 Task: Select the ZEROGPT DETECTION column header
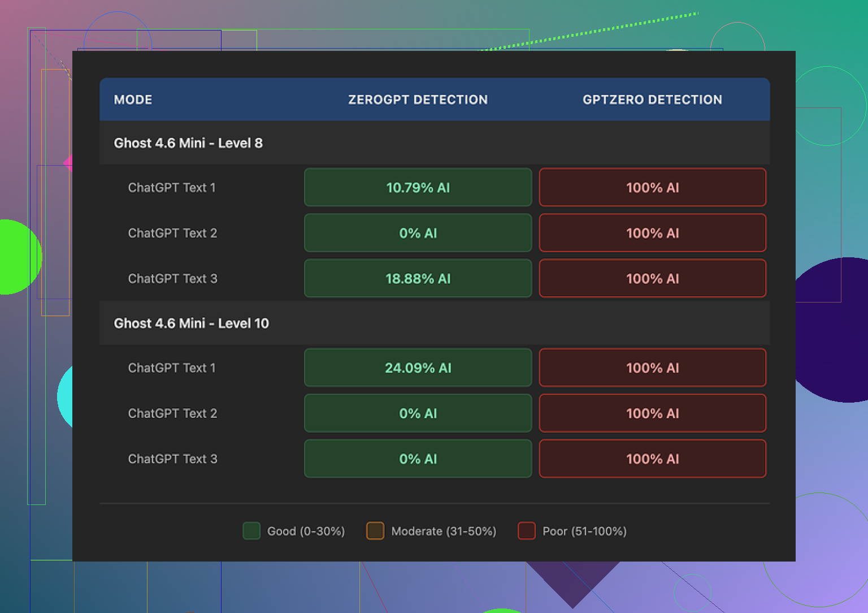(418, 100)
